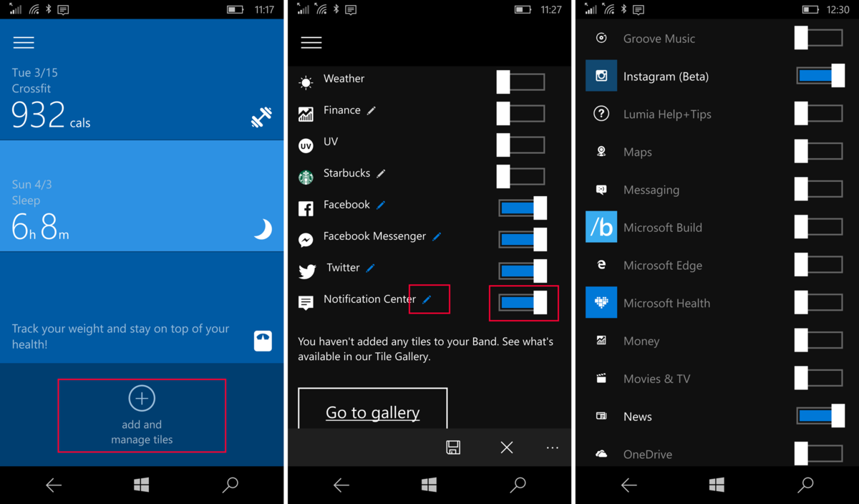Turn on the Microsoft Build toggle
Viewport: 859px width, 504px height.
pos(818,227)
